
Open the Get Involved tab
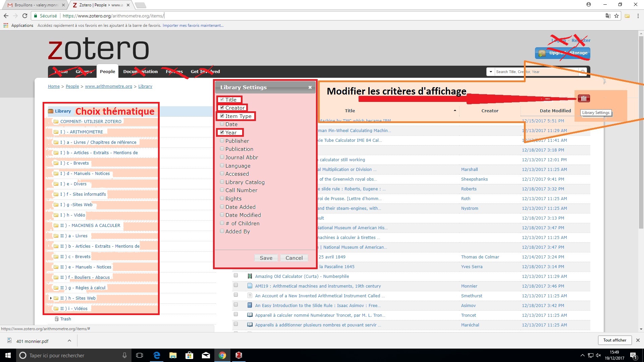click(x=205, y=71)
